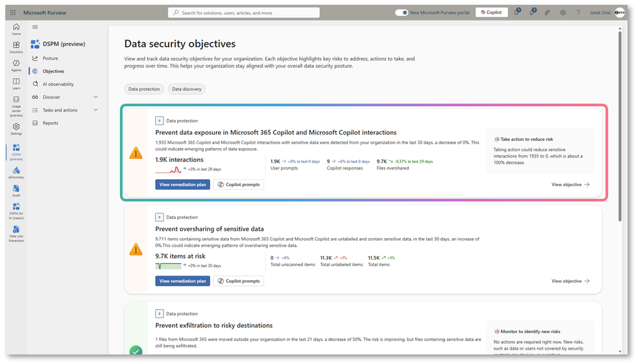Open Solutions from the left rail
The height and width of the screenshot is (364, 635).
(x=16, y=47)
